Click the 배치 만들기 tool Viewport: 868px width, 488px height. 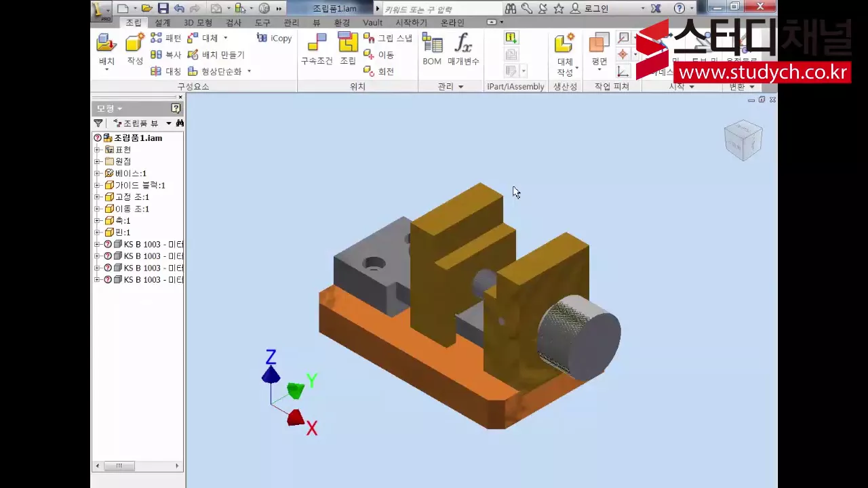click(216, 55)
